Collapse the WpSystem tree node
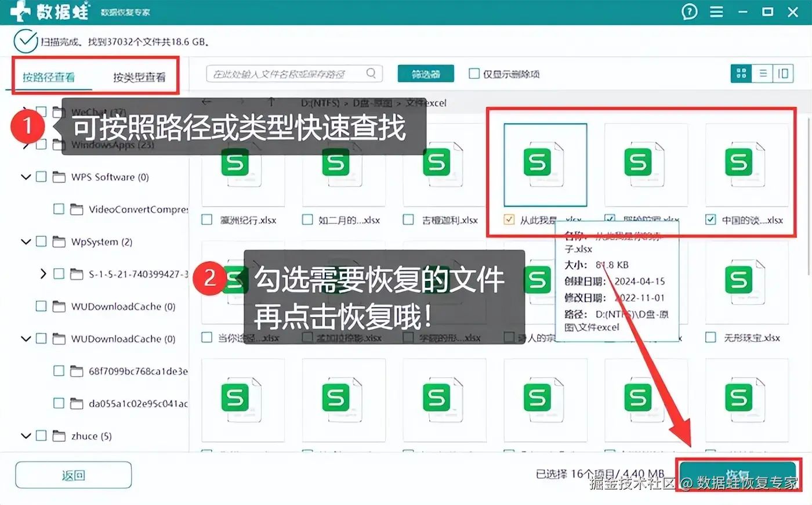Screen dimensions: 812x505 (x=26, y=241)
